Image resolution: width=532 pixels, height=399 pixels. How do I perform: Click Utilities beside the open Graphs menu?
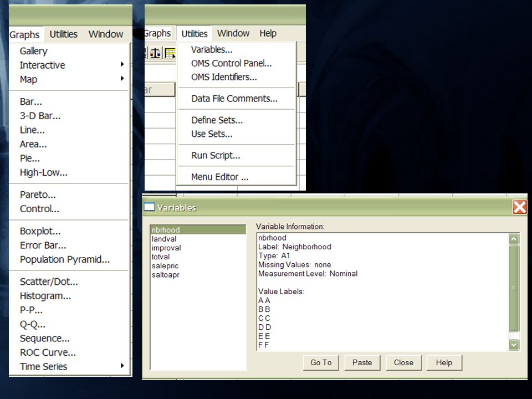pyautogui.click(x=63, y=34)
